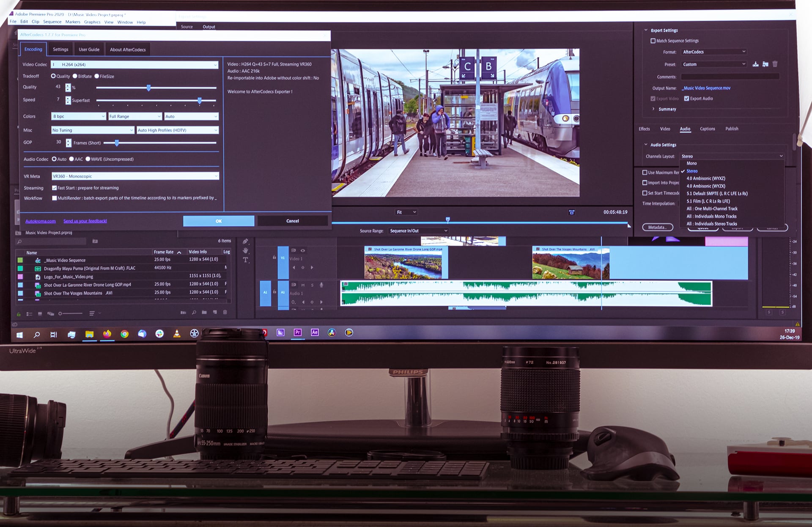Select the BitRate tradeoff radio button
This screenshot has width=812, height=527.
[x=75, y=76]
